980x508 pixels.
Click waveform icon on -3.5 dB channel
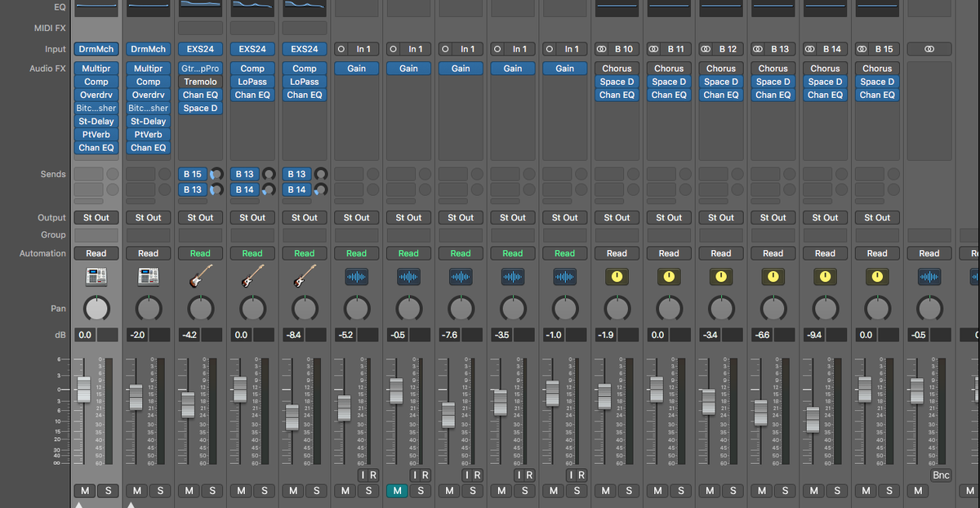click(x=513, y=277)
